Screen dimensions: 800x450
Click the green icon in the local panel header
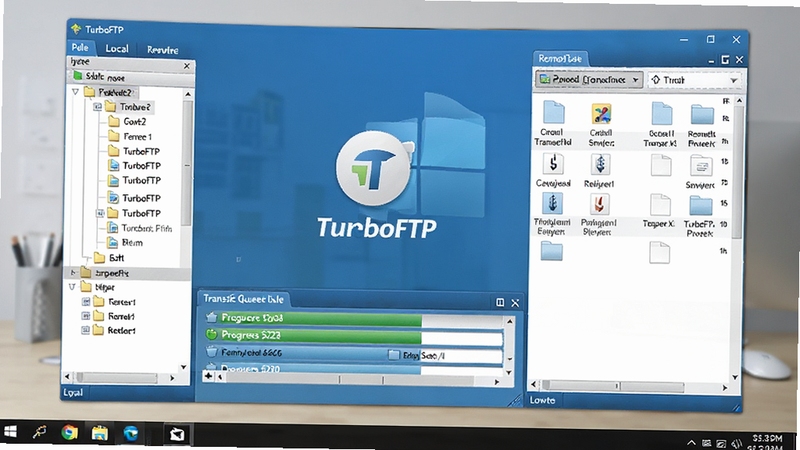(78, 77)
